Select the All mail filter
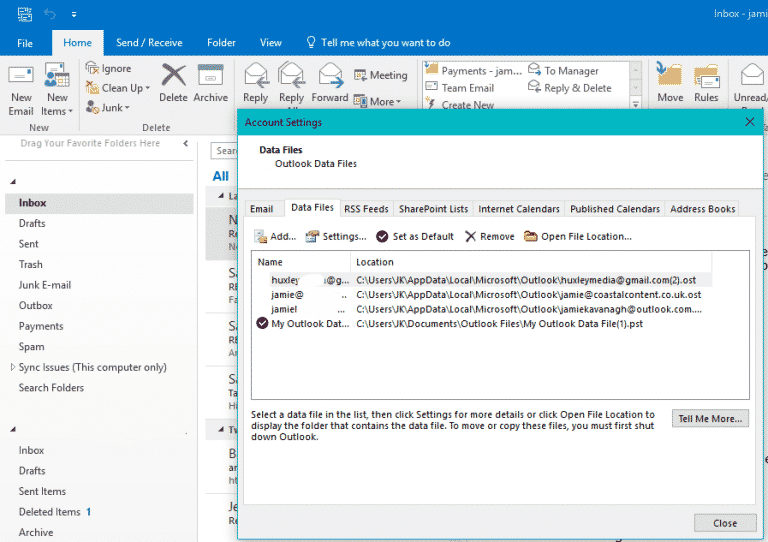768x542 pixels. click(220, 176)
